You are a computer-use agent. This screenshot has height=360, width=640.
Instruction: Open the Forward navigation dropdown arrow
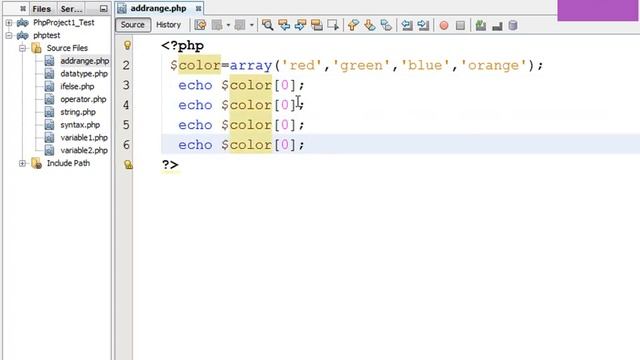(x=251, y=25)
